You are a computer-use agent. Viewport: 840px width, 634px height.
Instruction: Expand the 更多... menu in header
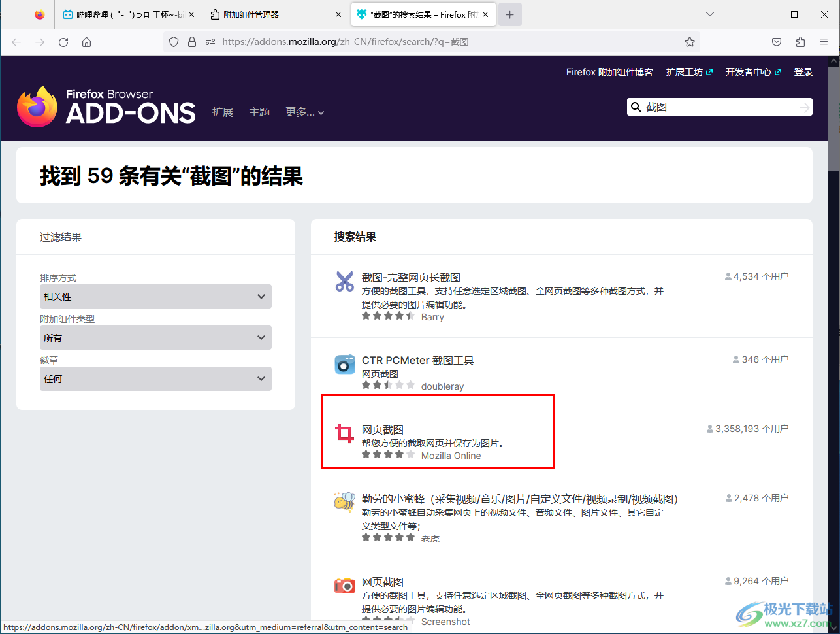click(x=304, y=112)
